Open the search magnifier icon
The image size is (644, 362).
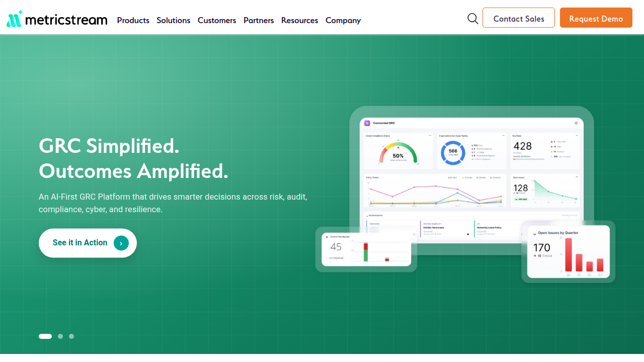click(473, 19)
